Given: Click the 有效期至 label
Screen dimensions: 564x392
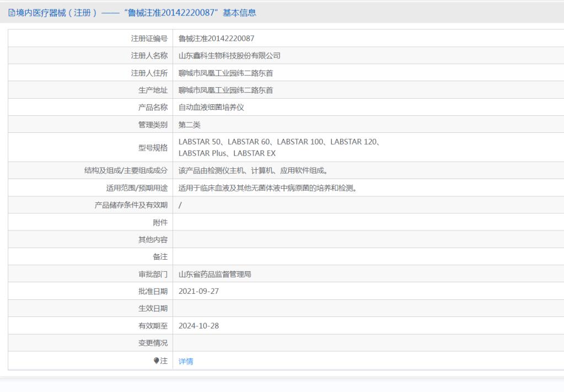Looking at the screenshot, I should (153, 326).
